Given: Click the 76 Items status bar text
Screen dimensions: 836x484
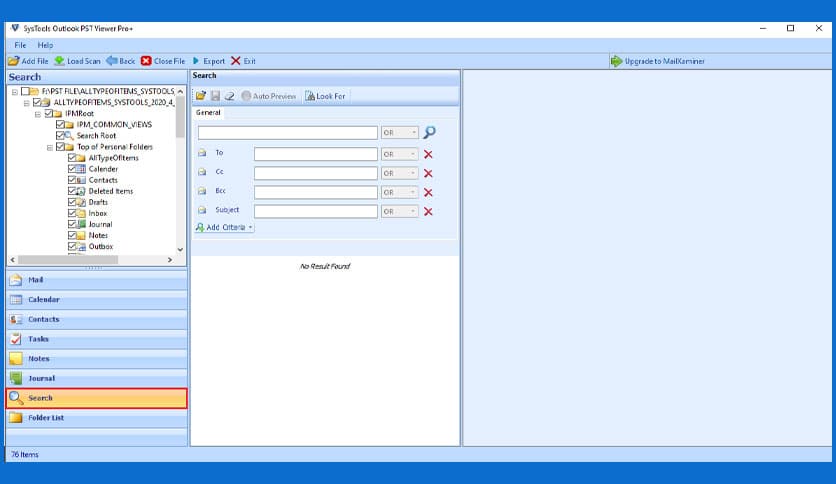Looking at the screenshot, I should pyautogui.click(x=25, y=455).
